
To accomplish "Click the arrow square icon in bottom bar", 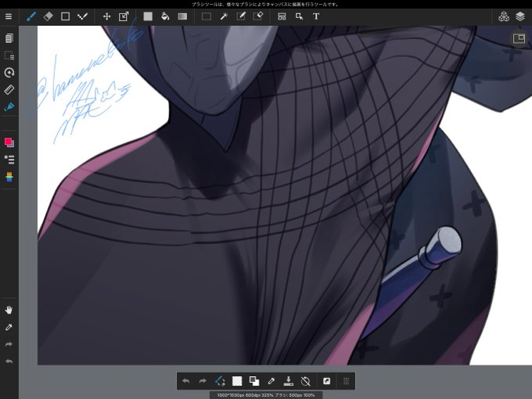I will (x=327, y=381).
